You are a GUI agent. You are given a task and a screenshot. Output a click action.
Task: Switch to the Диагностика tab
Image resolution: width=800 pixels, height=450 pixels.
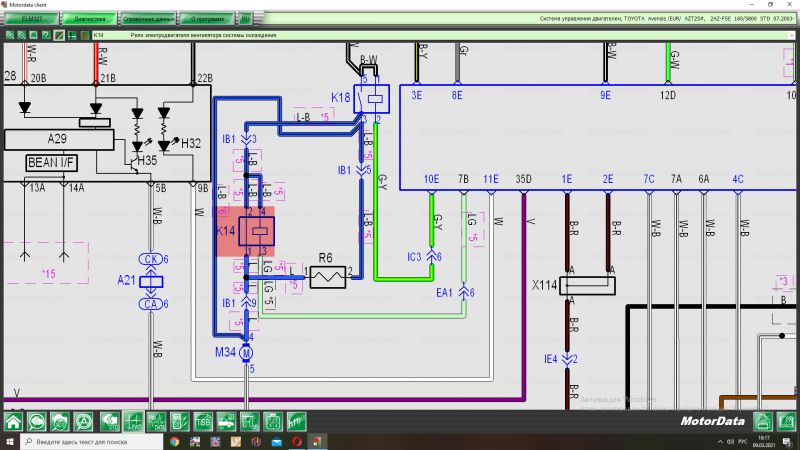pos(89,18)
